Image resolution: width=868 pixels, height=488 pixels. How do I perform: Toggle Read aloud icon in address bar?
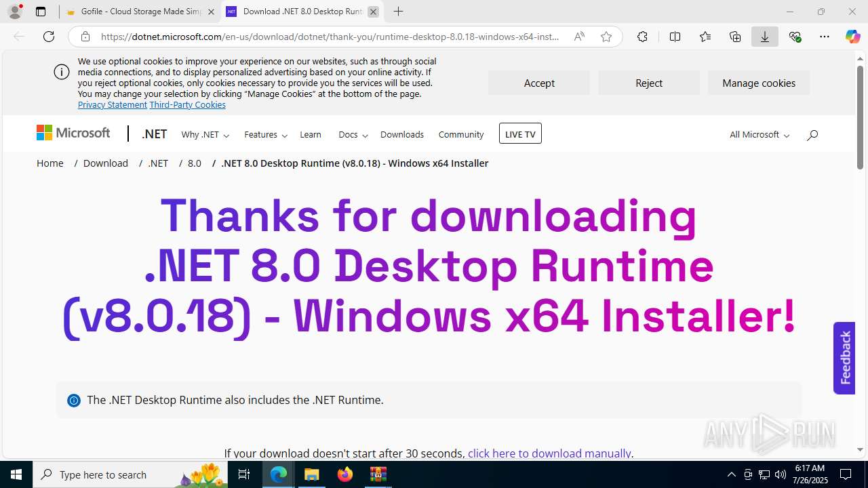(x=579, y=37)
